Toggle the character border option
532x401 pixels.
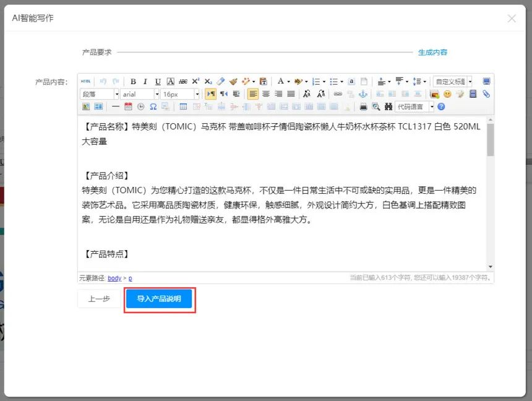tap(170, 82)
